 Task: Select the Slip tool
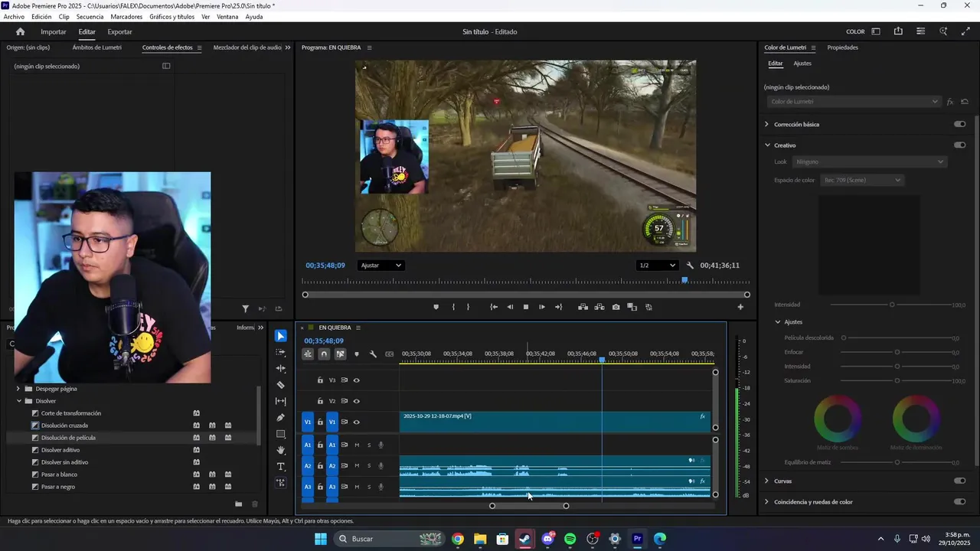[281, 401]
